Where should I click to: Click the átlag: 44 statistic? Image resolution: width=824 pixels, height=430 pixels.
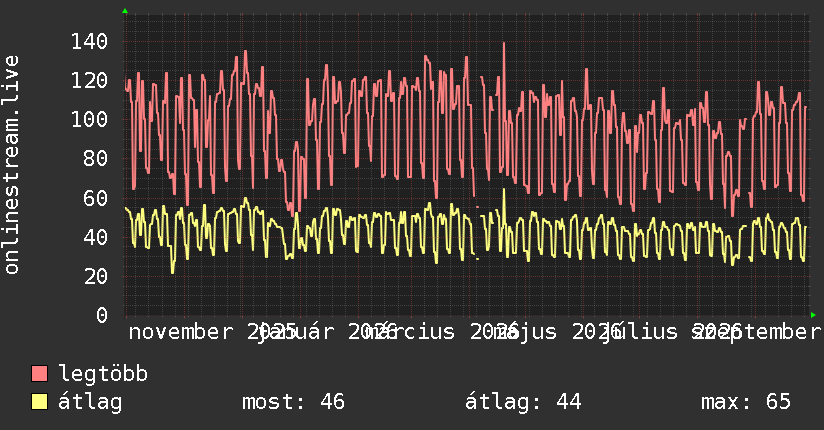coord(523,402)
